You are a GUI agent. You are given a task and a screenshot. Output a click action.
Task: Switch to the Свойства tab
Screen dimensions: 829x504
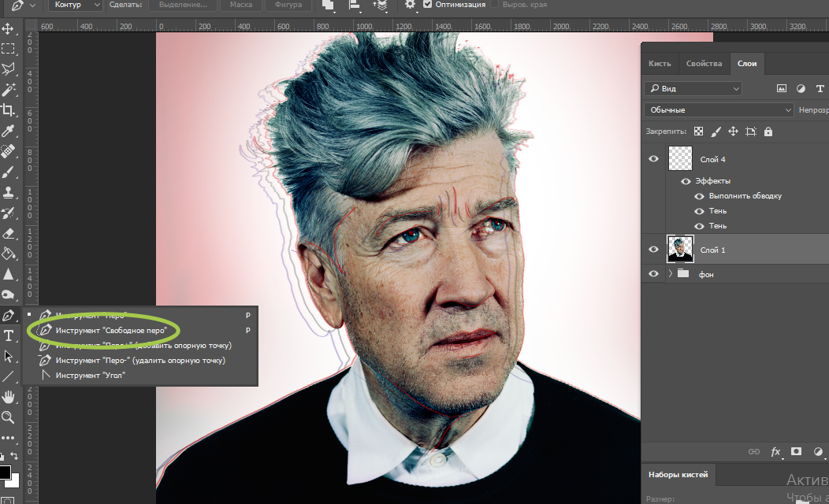(704, 64)
